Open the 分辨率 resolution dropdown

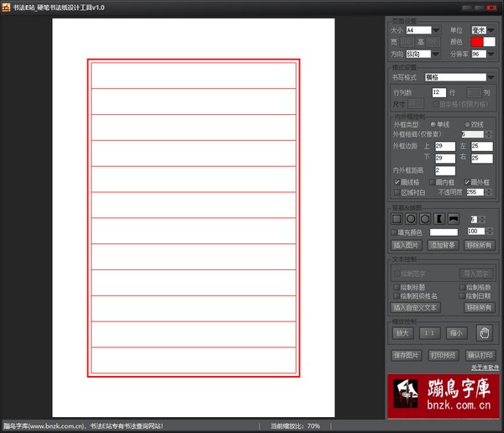click(491, 54)
